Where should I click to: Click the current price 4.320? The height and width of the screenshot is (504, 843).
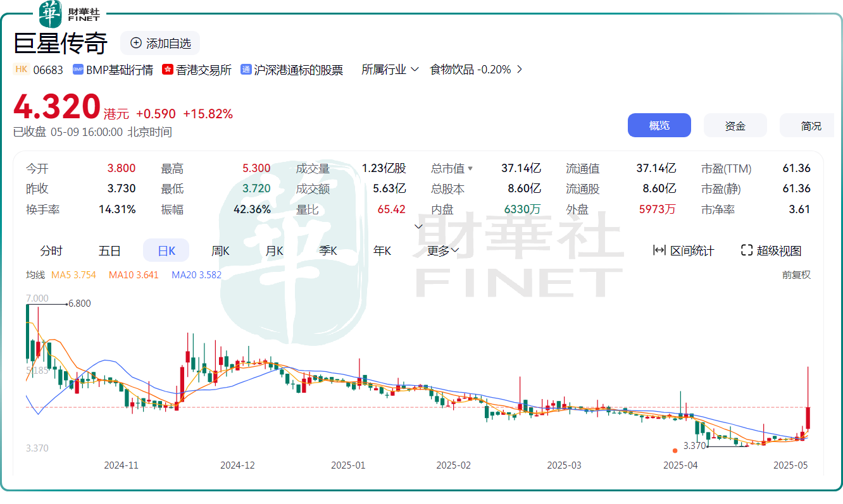58,106
